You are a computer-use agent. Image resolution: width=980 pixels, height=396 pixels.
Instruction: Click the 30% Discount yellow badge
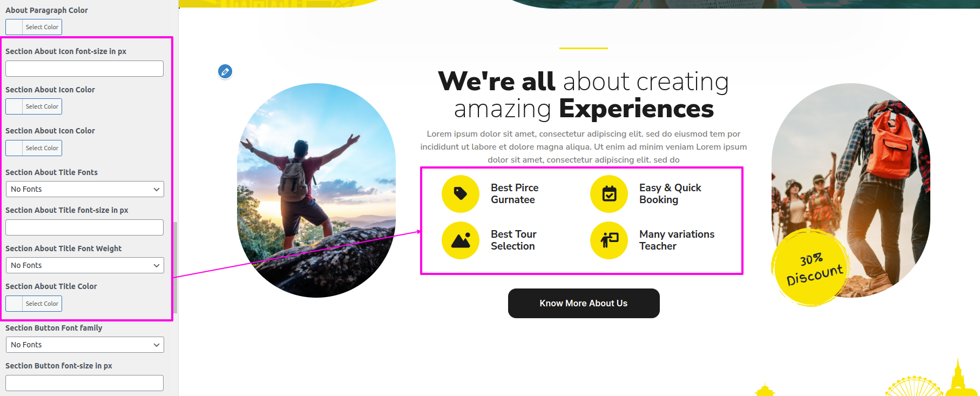pos(811,267)
